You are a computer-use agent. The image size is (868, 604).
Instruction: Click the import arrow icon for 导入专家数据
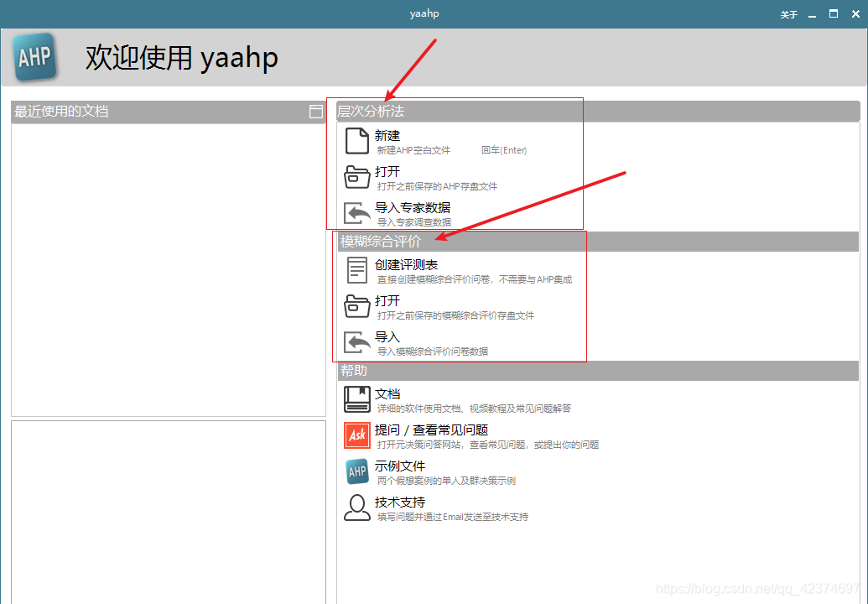tap(357, 213)
